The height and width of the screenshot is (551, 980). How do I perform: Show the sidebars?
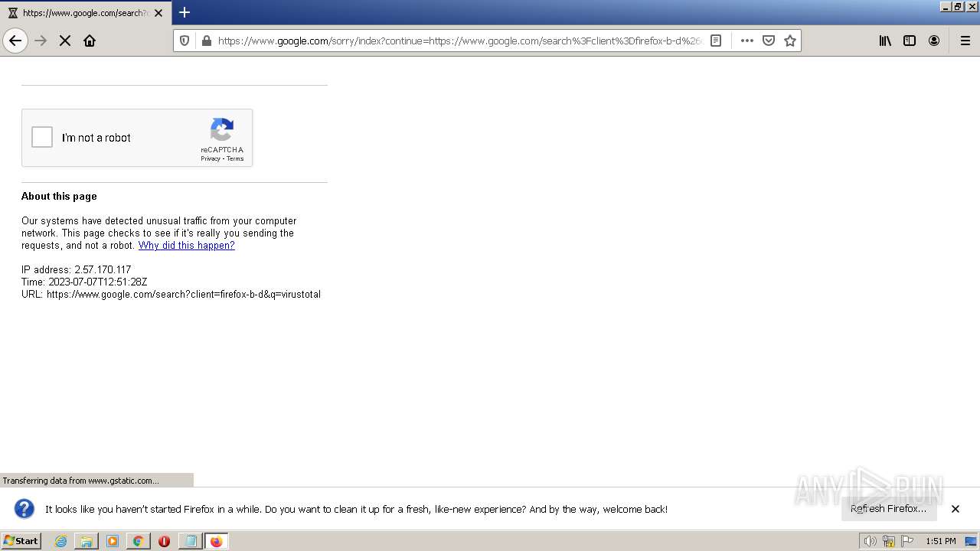[910, 41]
